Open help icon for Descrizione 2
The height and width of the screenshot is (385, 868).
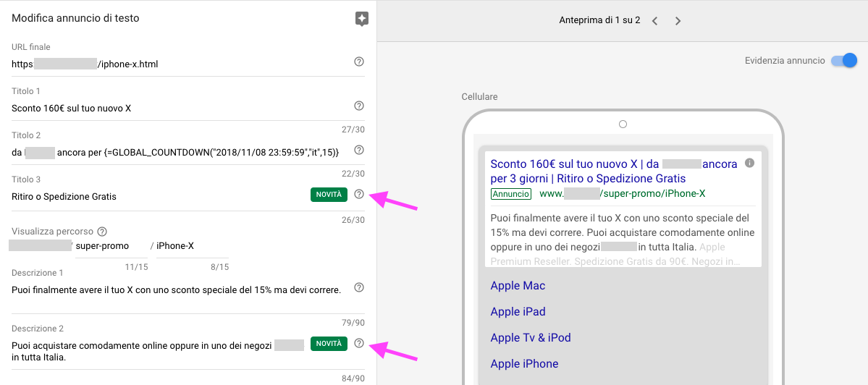359,343
